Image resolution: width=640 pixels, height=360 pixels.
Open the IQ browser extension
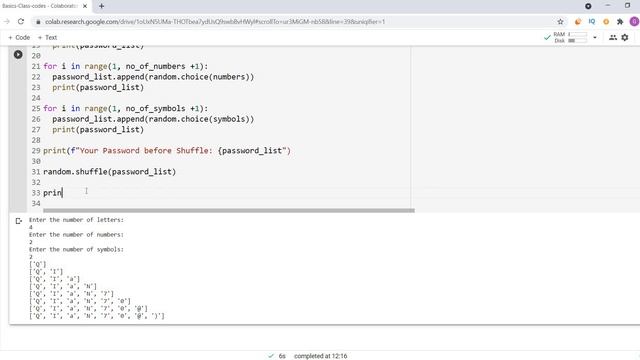592,22
